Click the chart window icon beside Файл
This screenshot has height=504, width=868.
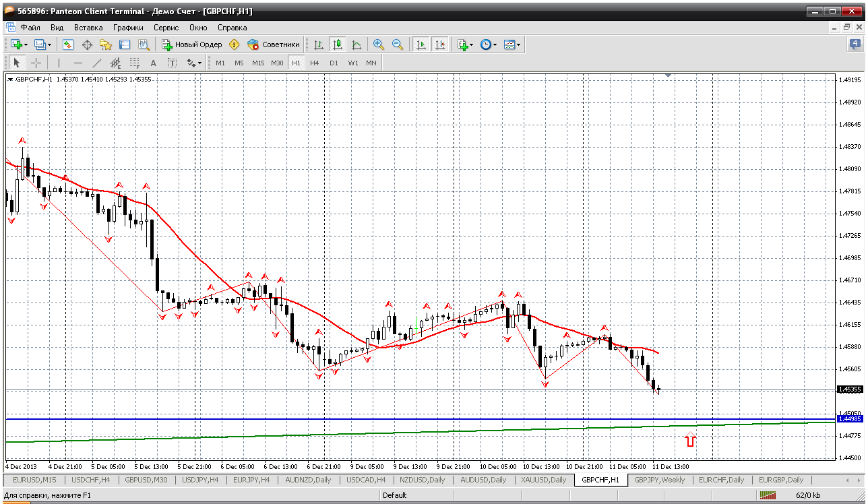click(10, 28)
